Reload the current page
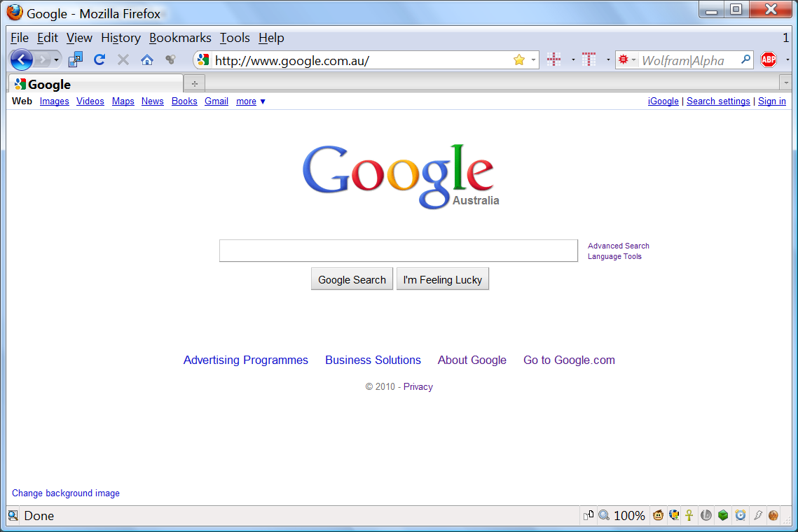The width and height of the screenshot is (798, 532). 99,60
